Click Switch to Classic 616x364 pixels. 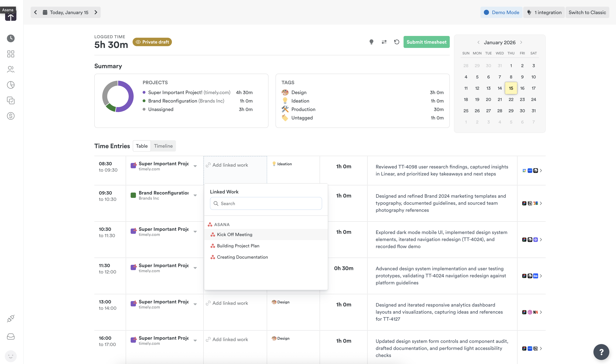(587, 12)
